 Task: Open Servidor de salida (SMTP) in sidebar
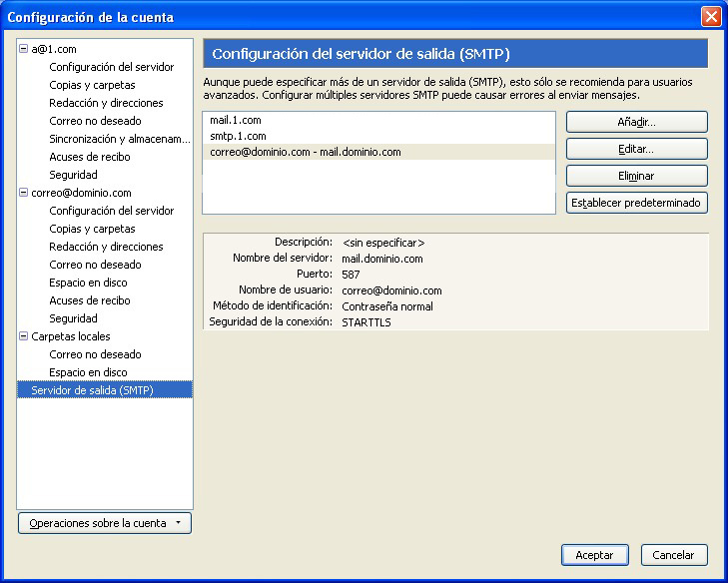[92, 390]
